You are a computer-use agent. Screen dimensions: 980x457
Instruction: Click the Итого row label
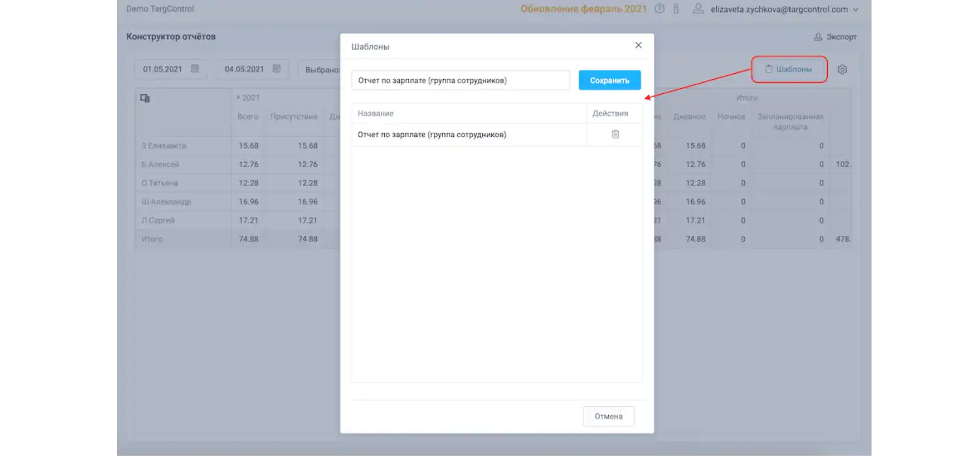tap(152, 239)
